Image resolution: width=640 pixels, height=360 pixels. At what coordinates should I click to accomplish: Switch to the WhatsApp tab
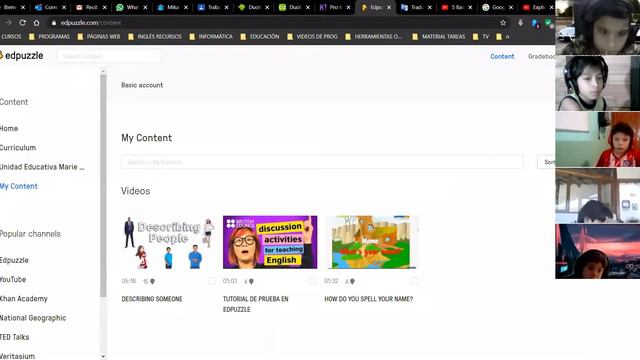[128, 7]
